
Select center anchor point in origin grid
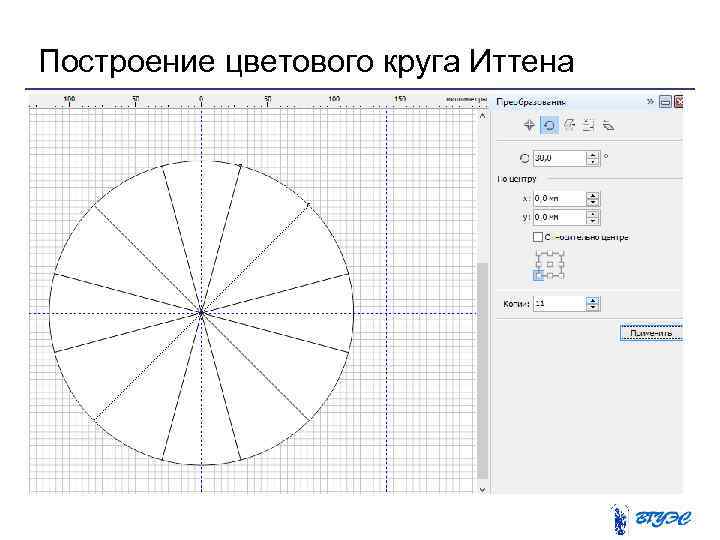(x=550, y=264)
